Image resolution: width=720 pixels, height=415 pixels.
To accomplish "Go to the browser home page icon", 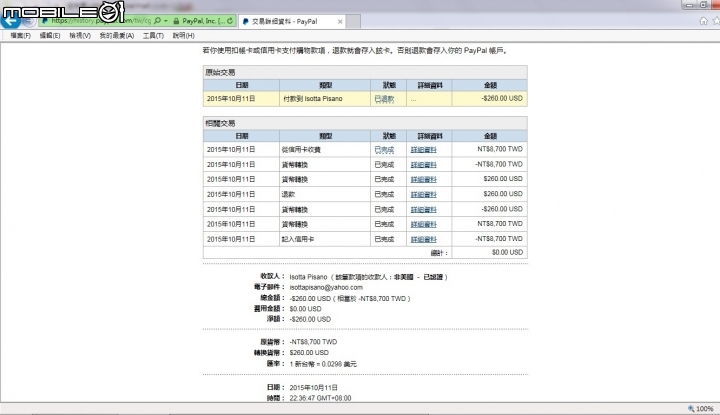I will (x=703, y=21).
